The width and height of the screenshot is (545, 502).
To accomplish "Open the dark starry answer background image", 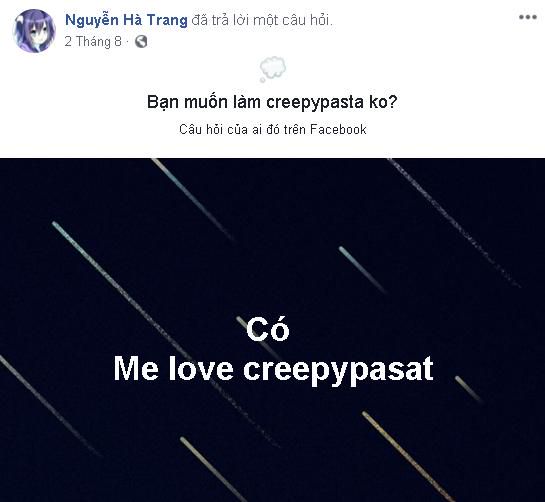I will pos(272,330).
